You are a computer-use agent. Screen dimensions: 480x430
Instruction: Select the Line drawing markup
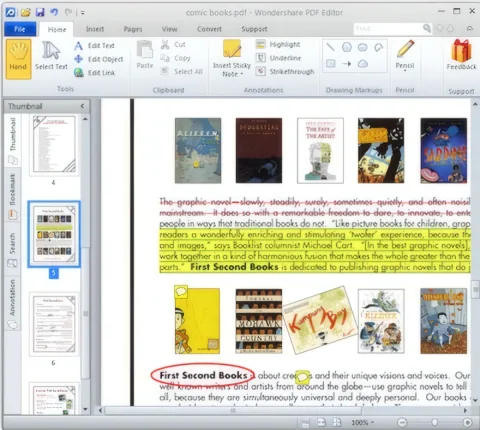click(x=330, y=47)
